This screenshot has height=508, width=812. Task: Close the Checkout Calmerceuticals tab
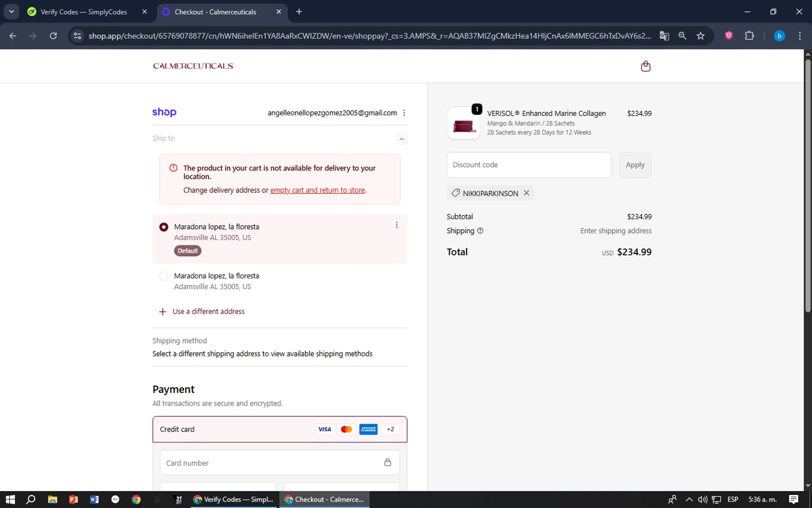(x=279, y=12)
